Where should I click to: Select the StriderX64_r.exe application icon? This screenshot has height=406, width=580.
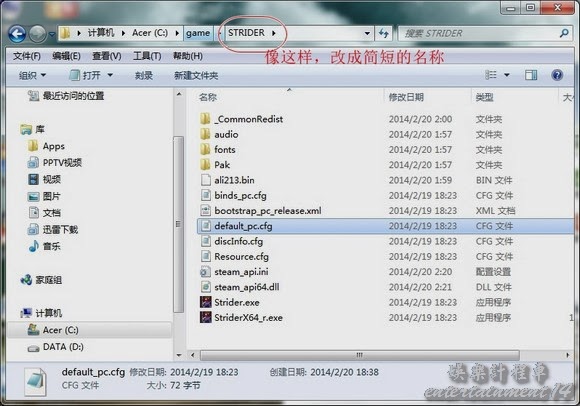click(x=206, y=317)
